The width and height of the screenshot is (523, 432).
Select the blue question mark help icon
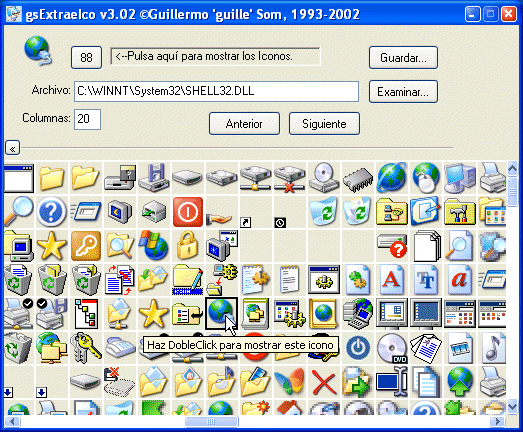[x=51, y=212]
